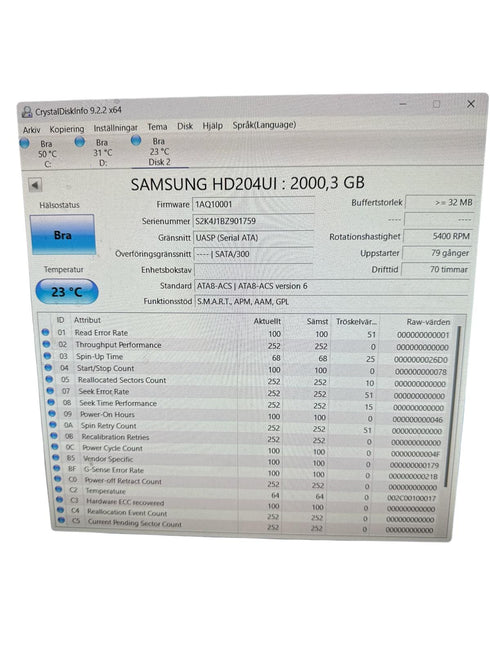Screen dimensions: 490x653
Task: Click status dot for Start/Stop Count
Action: 48,367
